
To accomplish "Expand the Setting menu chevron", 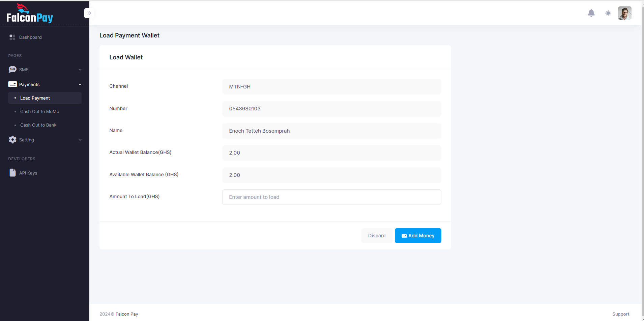I will coord(80,139).
